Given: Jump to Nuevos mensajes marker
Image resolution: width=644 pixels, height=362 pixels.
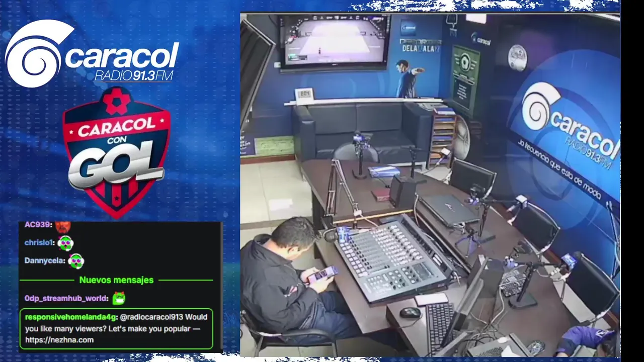Looking at the screenshot, I should [116, 280].
